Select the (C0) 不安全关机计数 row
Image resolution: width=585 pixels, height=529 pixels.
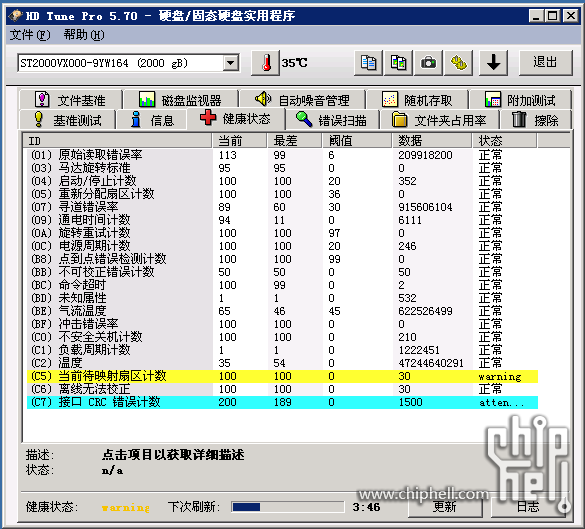(x=282, y=337)
